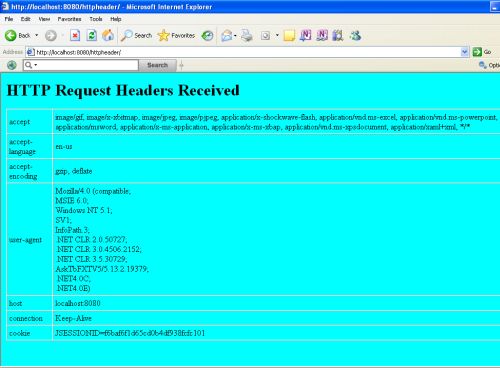This screenshot has width=500, height=368.
Task: Open the Favorites menu
Action: pos(69,19)
